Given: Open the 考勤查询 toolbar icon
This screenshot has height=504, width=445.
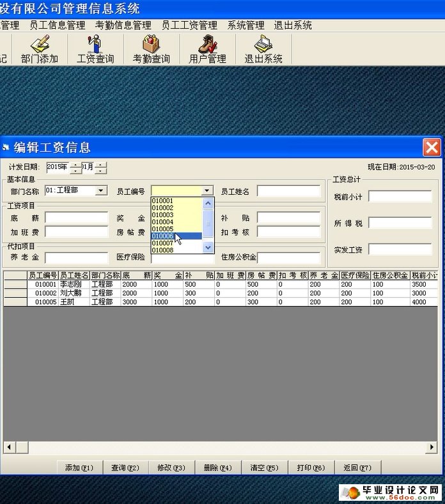Looking at the screenshot, I should [152, 49].
